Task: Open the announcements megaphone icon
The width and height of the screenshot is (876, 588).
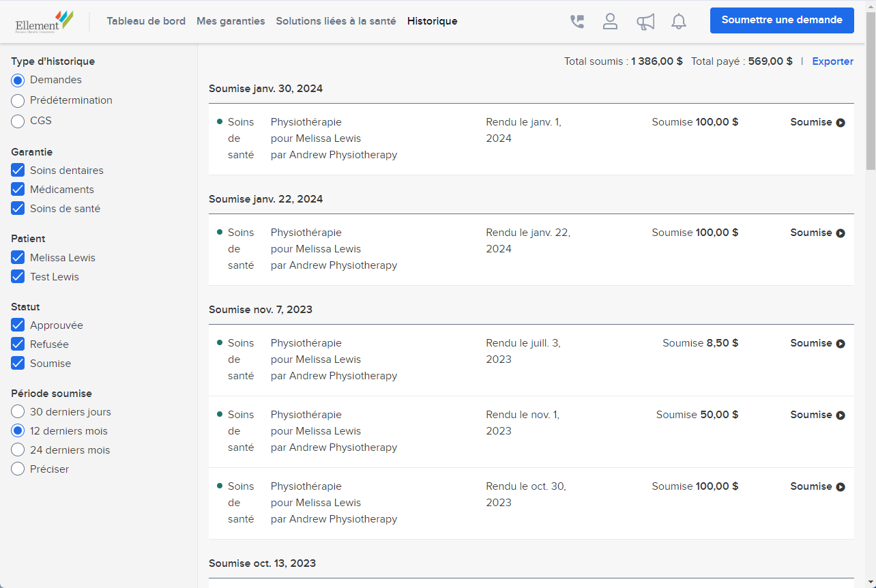Action: click(x=645, y=22)
